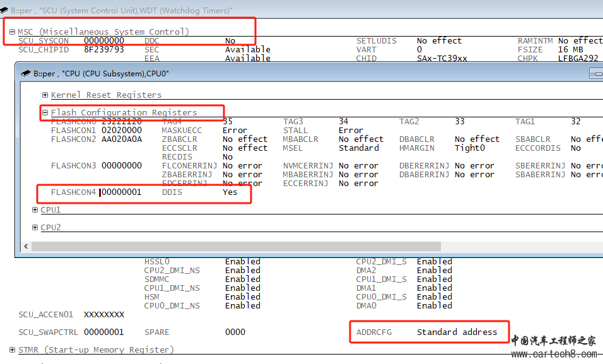Screen dimensions: 603x364
Task: Click the DBERERRINJ No error value
Action: pyautogui.click(x=474, y=165)
